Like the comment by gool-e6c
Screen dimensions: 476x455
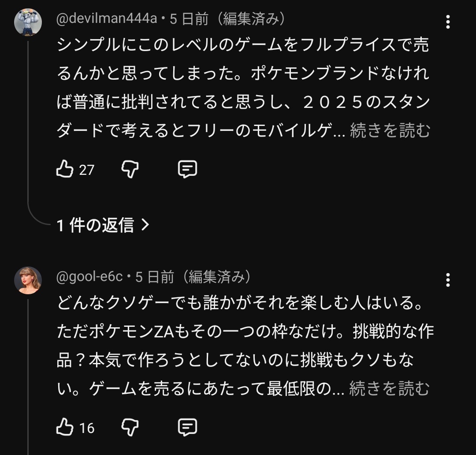pyautogui.click(x=65, y=427)
